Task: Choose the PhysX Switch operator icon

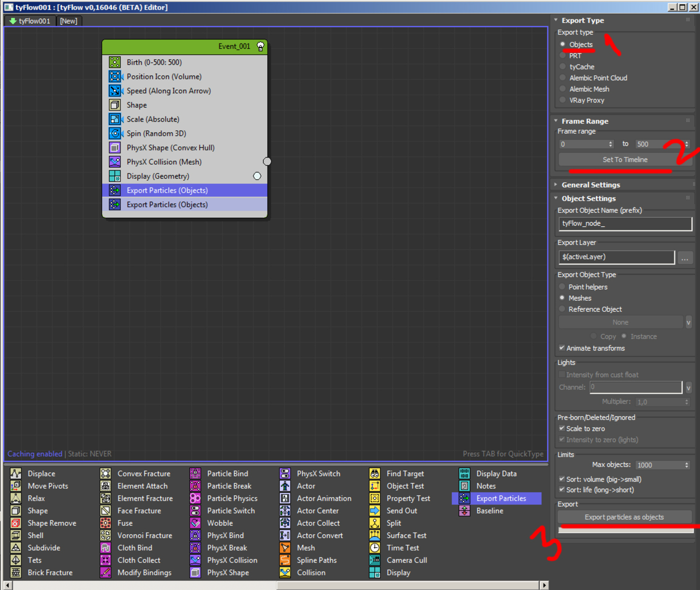Action: pyautogui.click(x=285, y=474)
